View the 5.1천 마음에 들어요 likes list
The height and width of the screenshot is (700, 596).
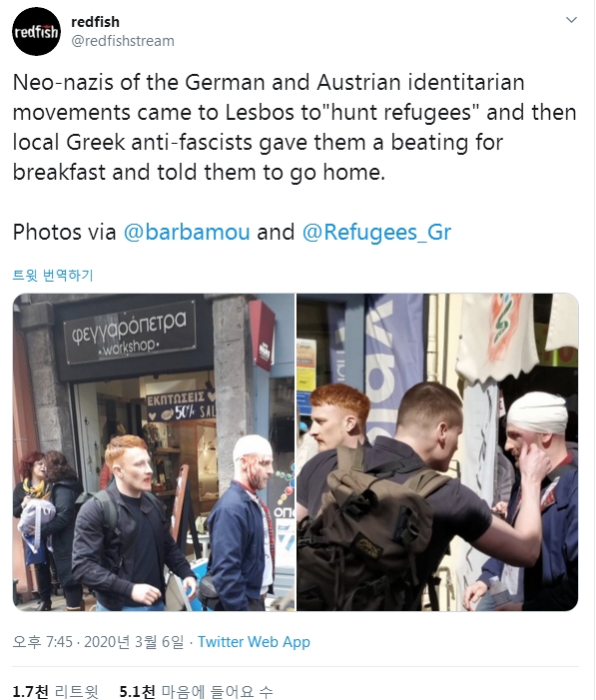click(x=196, y=692)
